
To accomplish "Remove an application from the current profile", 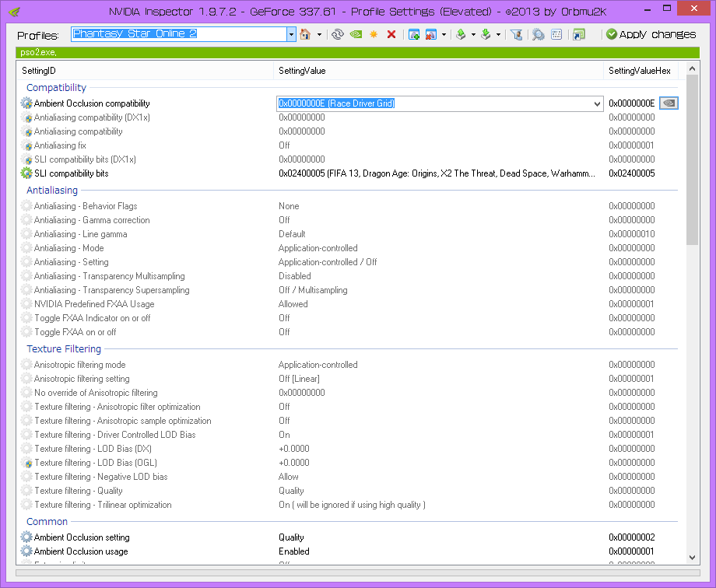I will coord(431,34).
